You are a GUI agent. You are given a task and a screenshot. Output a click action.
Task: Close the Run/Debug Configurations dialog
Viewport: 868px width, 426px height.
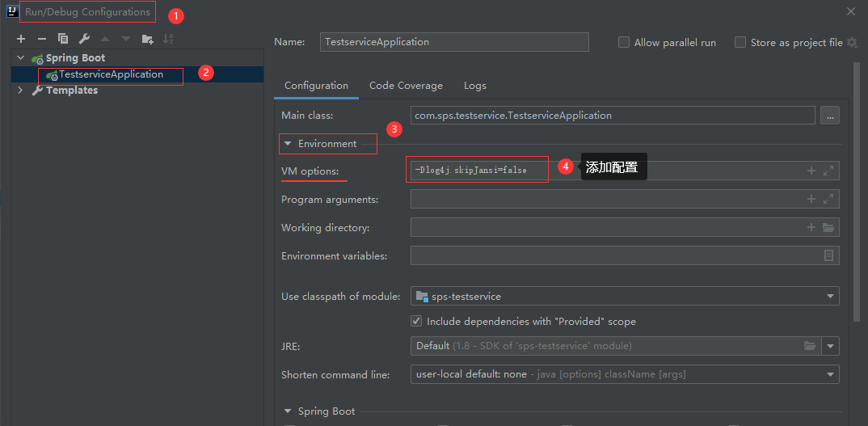[x=851, y=11]
